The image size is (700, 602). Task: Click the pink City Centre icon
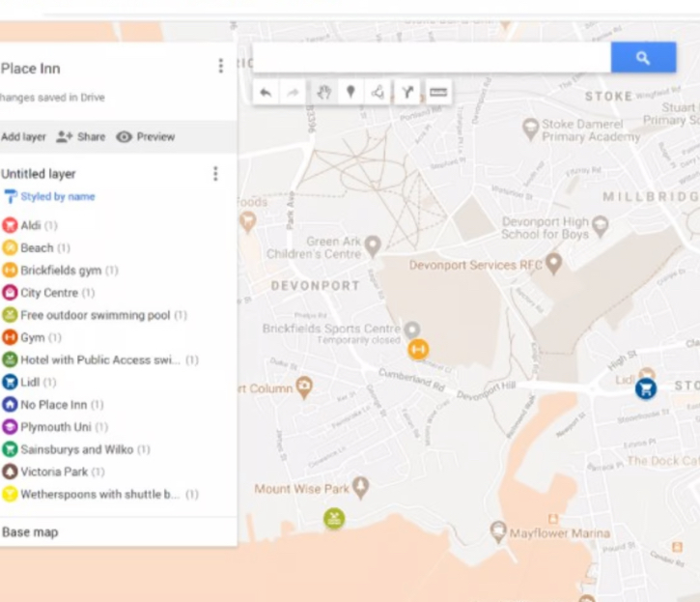coord(10,292)
